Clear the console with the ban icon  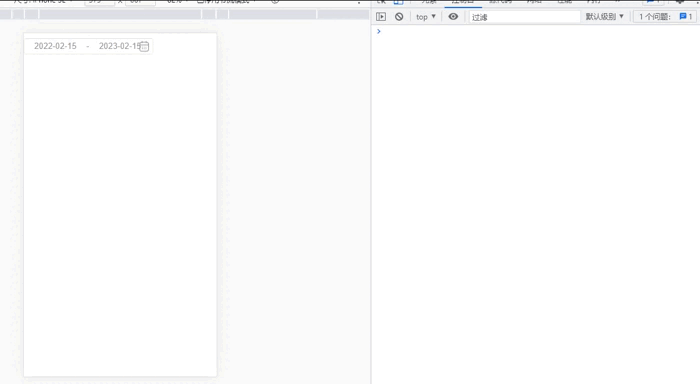(399, 17)
